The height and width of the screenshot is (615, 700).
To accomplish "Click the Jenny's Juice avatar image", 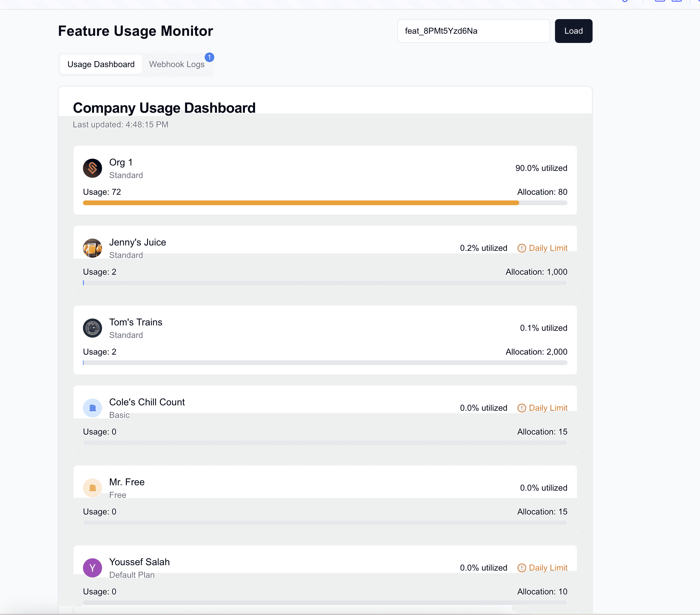I will click(92, 248).
